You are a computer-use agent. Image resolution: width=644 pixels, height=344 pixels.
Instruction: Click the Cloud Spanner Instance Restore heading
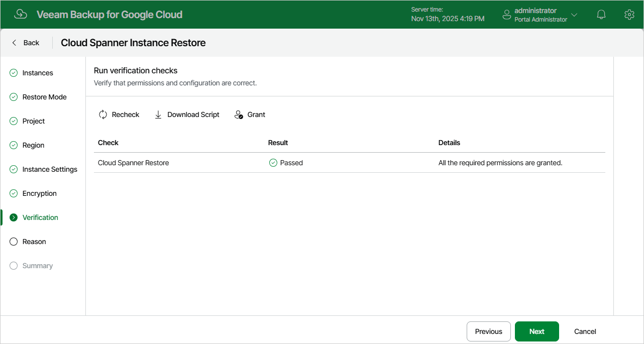pos(133,43)
